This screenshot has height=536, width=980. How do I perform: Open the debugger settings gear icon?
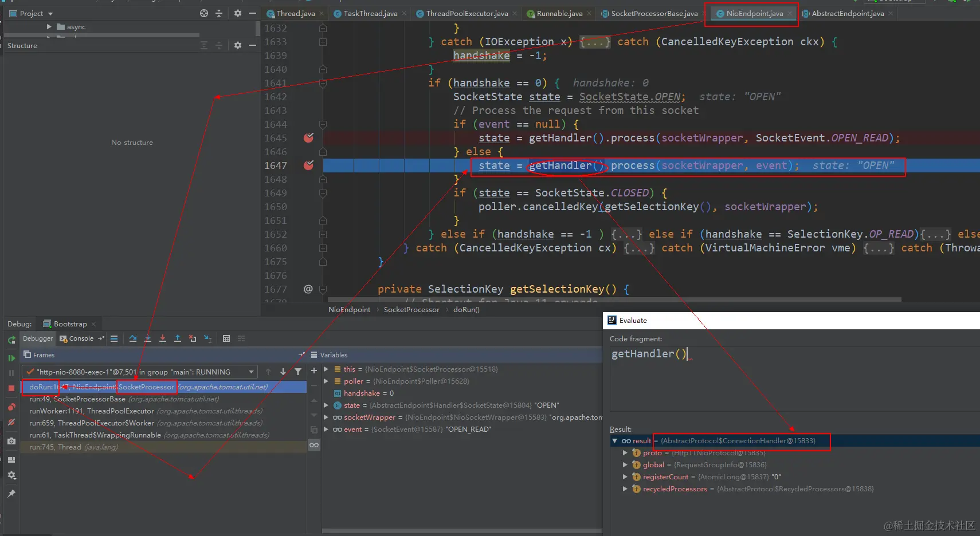pos(11,475)
